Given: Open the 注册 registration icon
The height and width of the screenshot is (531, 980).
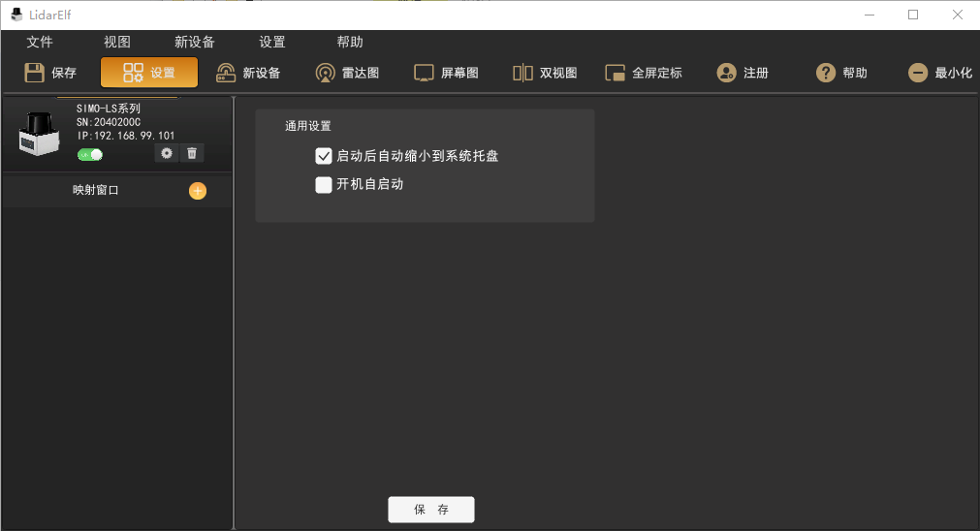Looking at the screenshot, I should 726,73.
